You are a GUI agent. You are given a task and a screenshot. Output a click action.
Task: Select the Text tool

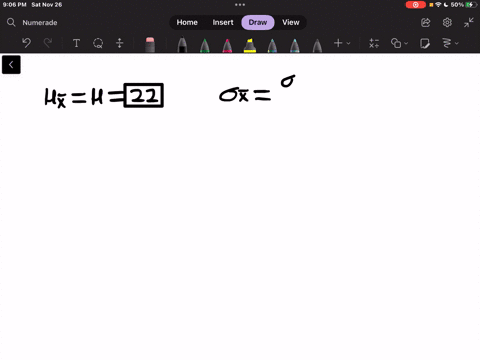(x=76, y=43)
